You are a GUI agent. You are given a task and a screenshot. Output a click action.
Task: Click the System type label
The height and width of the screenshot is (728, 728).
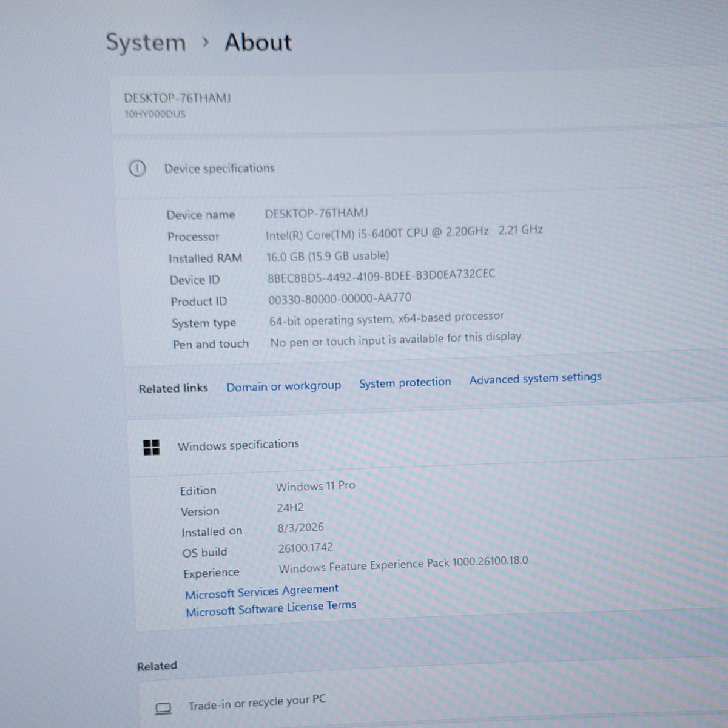[204, 323]
